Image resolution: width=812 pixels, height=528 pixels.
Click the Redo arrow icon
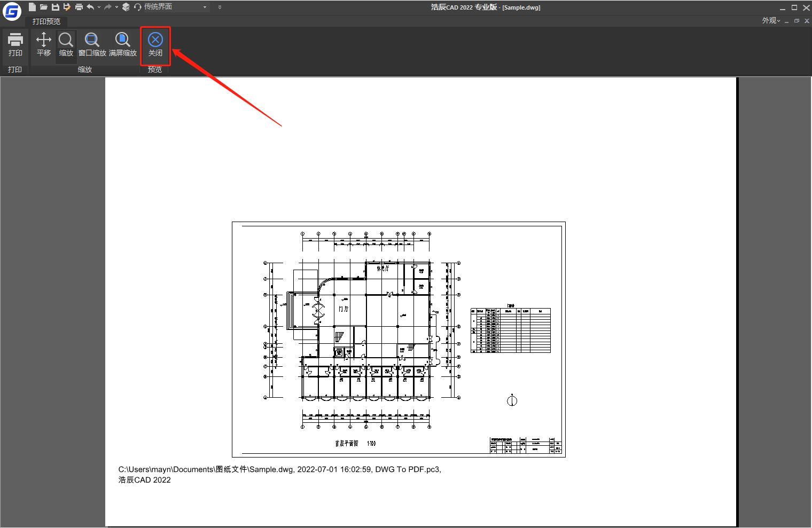(108, 7)
